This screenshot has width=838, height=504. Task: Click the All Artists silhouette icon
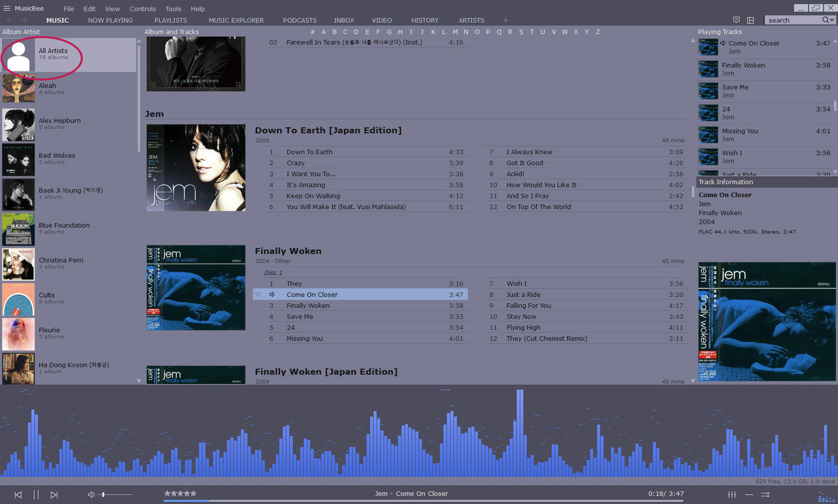(18, 56)
